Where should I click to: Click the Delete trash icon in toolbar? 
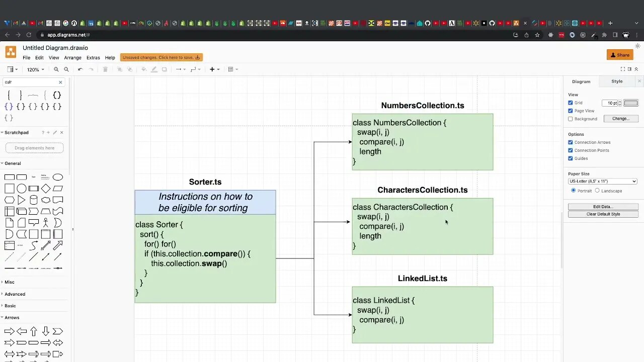tap(105, 69)
